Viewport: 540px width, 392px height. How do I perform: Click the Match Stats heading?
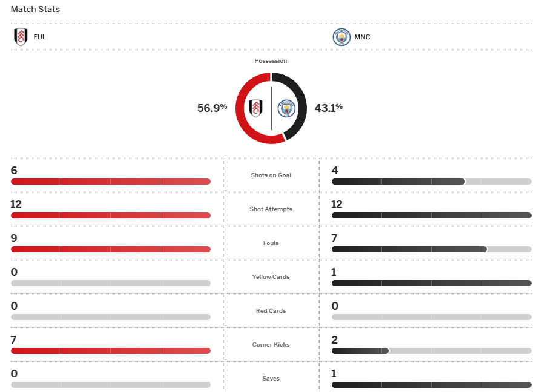click(x=35, y=10)
